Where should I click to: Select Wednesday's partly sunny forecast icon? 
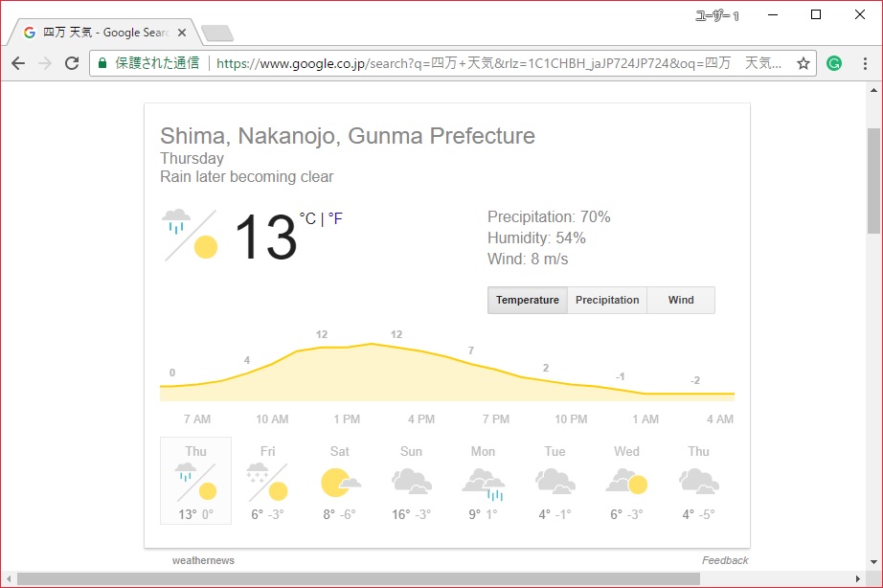(626, 482)
